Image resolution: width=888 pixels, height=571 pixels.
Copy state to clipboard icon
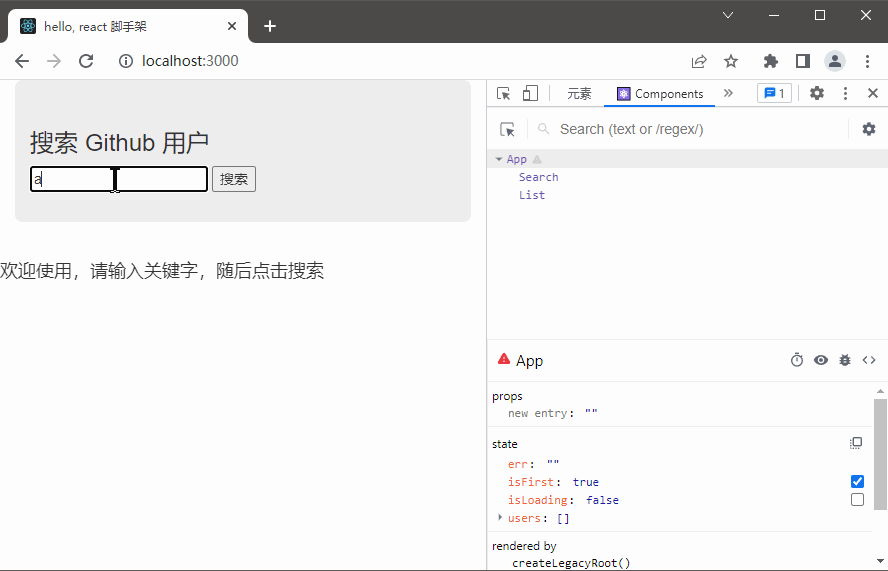(x=856, y=443)
